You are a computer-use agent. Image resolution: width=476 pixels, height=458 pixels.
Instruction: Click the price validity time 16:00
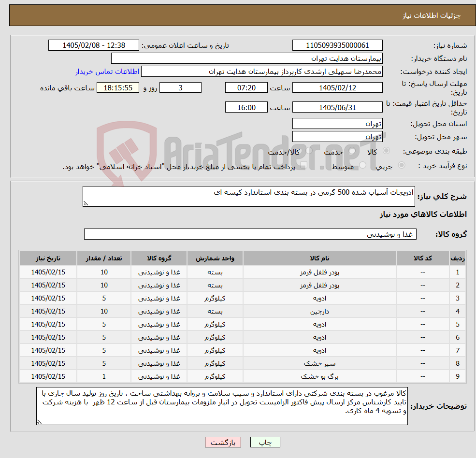point(246,107)
